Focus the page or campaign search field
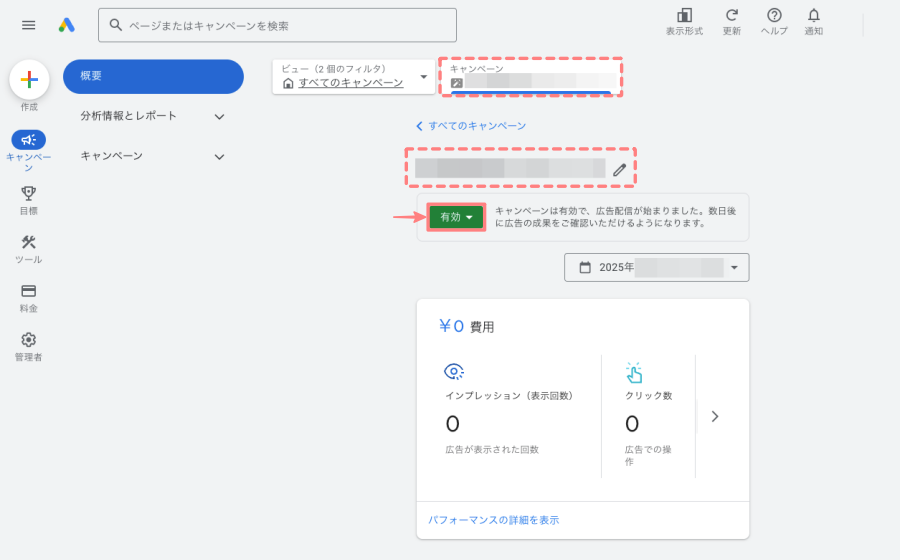Screen dimensions: 900x560 point(277,25)
